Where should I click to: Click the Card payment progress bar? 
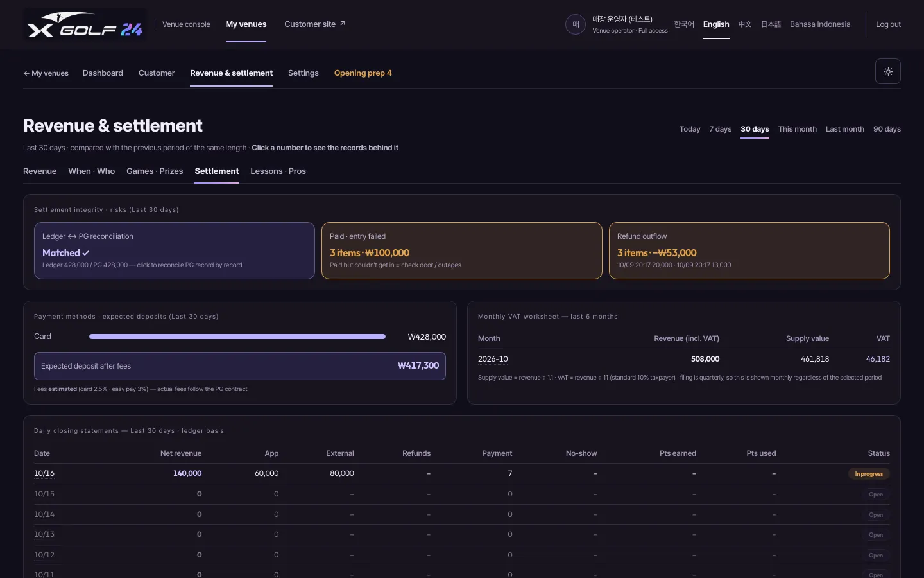click(x=237, y=337)
